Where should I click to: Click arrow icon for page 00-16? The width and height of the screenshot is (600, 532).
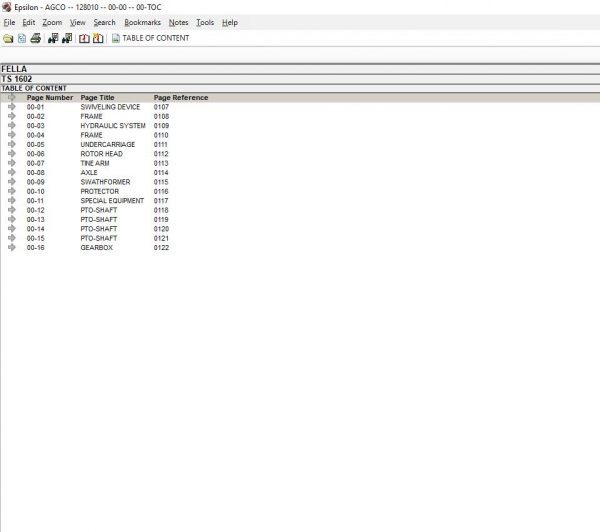coord(12,247)
